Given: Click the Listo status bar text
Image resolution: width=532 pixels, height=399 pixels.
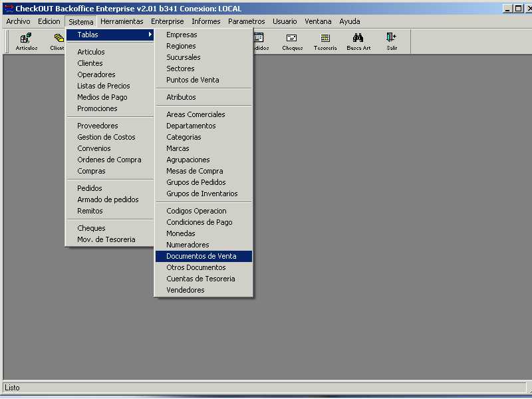Looking at the screenshot, I should [12, 388].
